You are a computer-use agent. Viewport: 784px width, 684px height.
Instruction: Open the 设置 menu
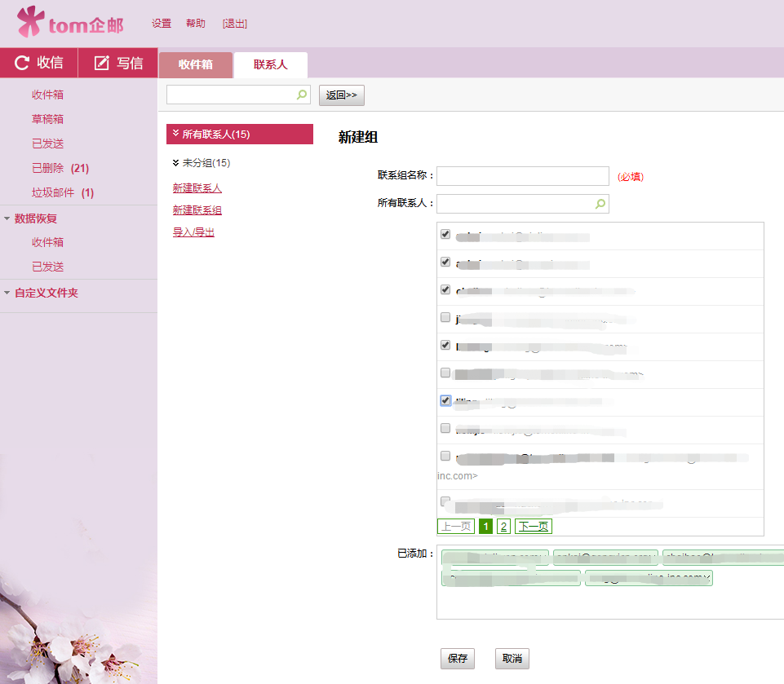pyautogui.click(x=162, y=24)
